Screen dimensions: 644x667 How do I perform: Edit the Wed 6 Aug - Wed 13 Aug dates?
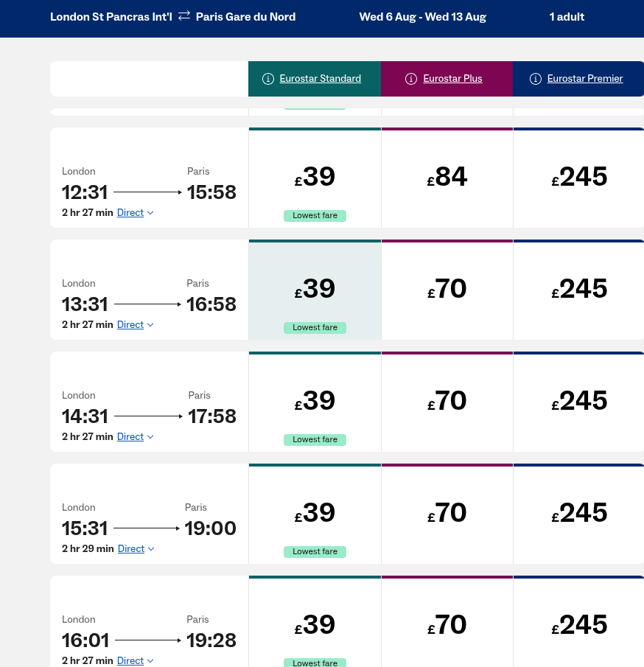(423, 17)
